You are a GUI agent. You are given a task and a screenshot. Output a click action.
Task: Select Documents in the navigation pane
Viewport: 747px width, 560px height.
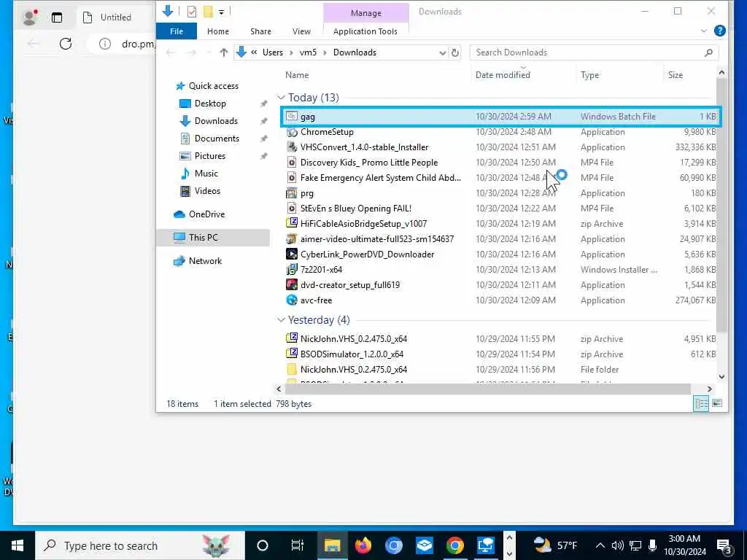click(217, 139)
